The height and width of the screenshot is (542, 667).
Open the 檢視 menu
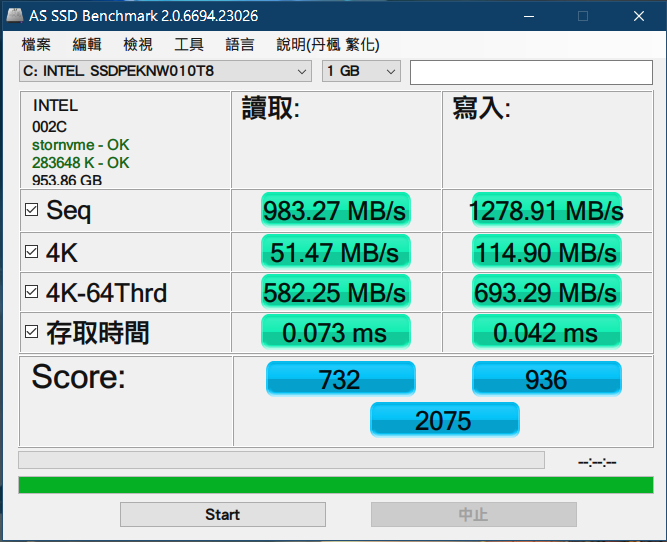click(x=138, y=44)
